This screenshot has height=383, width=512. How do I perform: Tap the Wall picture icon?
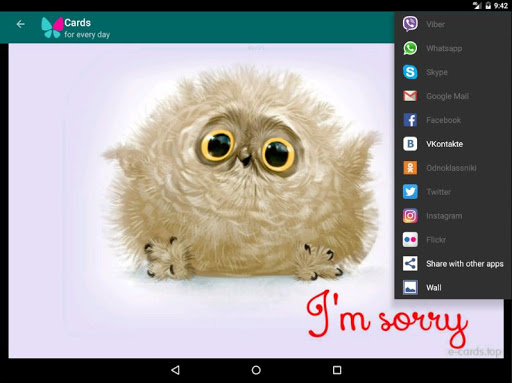pos(410,288)
